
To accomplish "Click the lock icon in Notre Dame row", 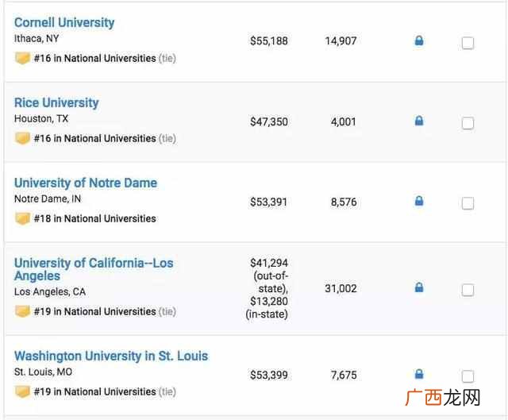I will (x=419, y=201).
